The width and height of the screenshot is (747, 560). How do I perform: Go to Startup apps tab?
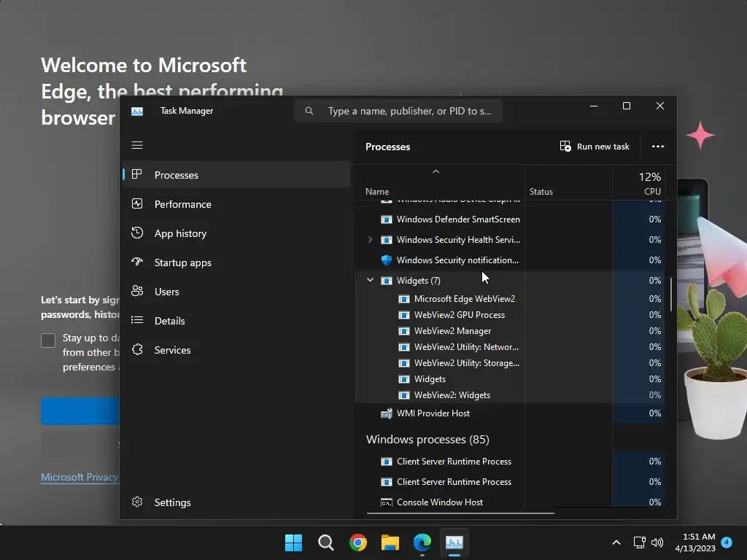point(237,262)
